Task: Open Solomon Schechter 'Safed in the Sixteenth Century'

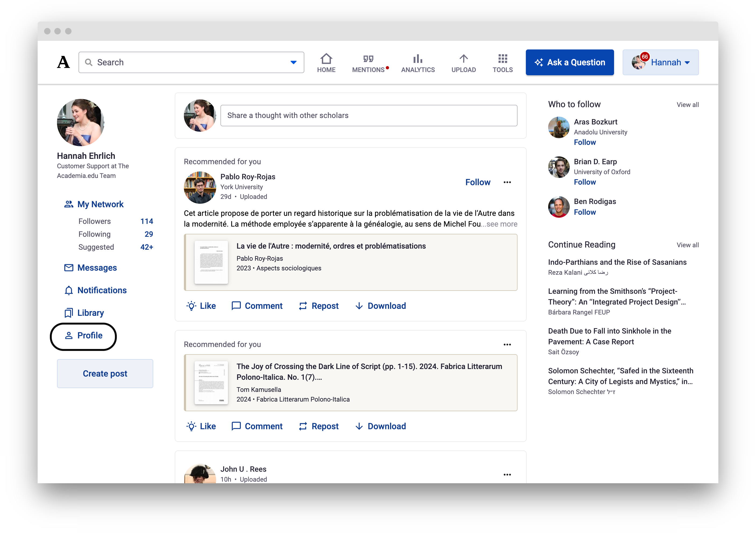Action: click(621, 376)
